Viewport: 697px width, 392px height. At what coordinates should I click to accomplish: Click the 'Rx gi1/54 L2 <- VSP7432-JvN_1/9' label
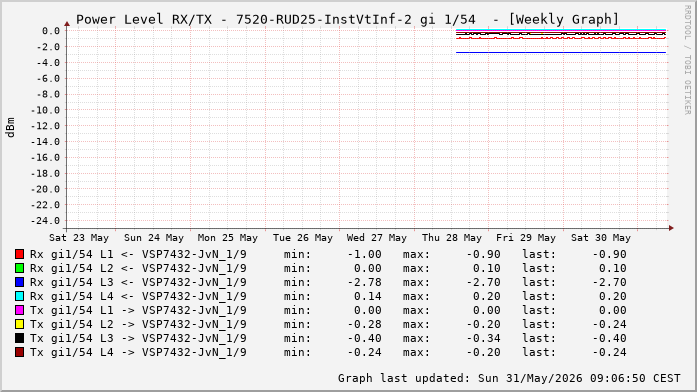(138, 268)
